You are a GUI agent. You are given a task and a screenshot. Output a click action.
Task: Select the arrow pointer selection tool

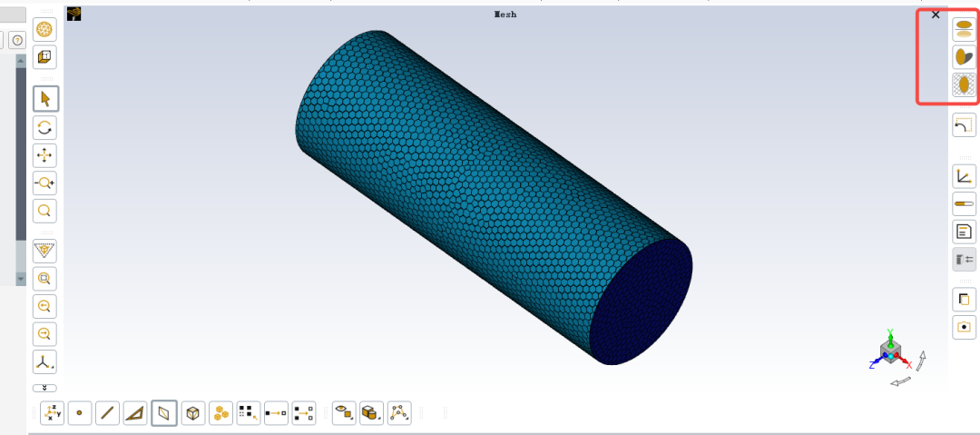[45, 99]
